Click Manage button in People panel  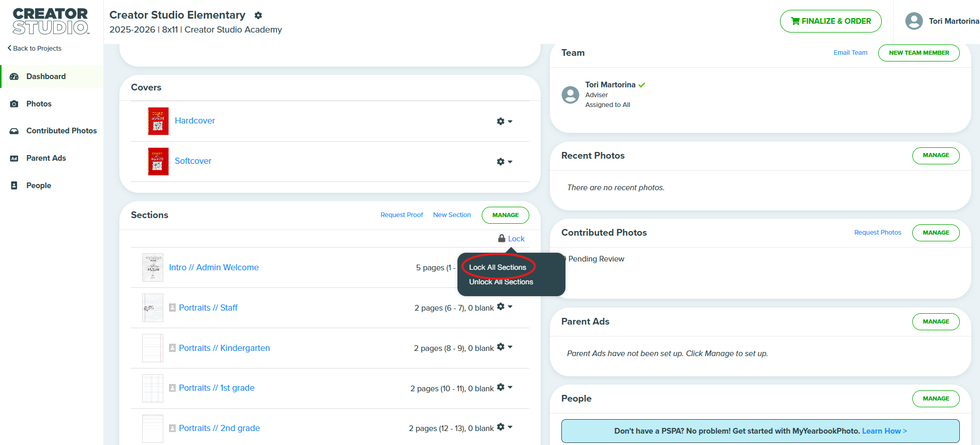coord(936,398)
